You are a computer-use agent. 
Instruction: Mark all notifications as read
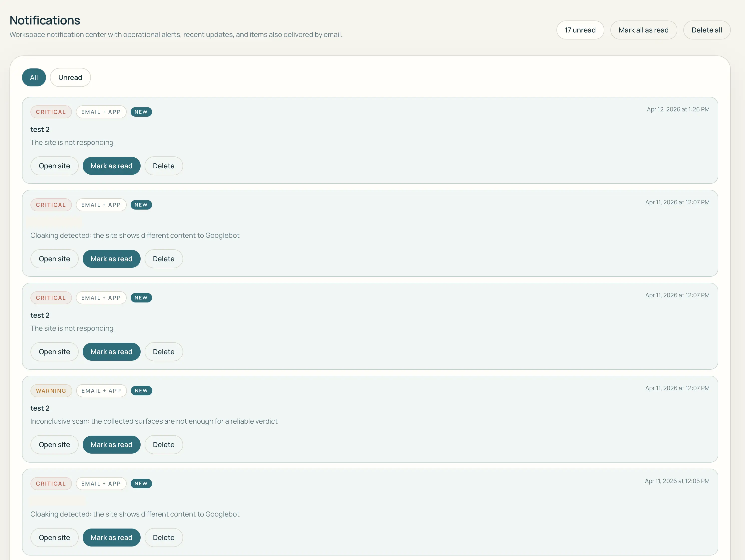point(643,30)
